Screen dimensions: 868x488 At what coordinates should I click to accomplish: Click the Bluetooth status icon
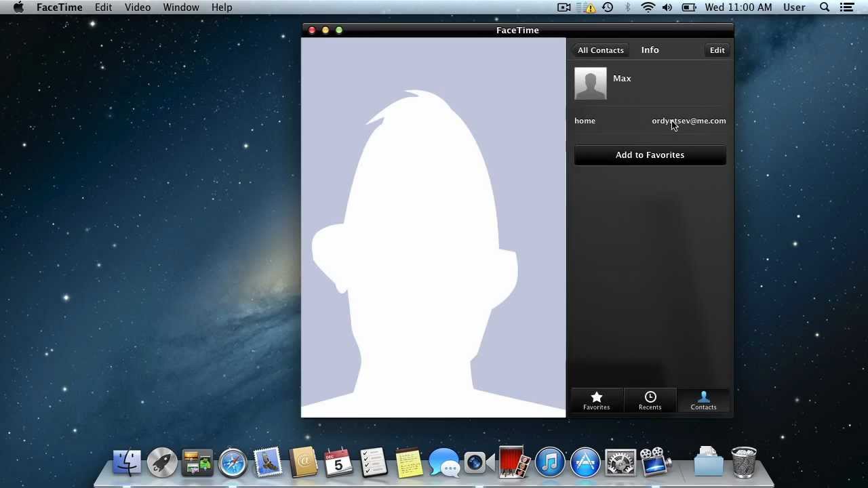click(x=628, y=7)
